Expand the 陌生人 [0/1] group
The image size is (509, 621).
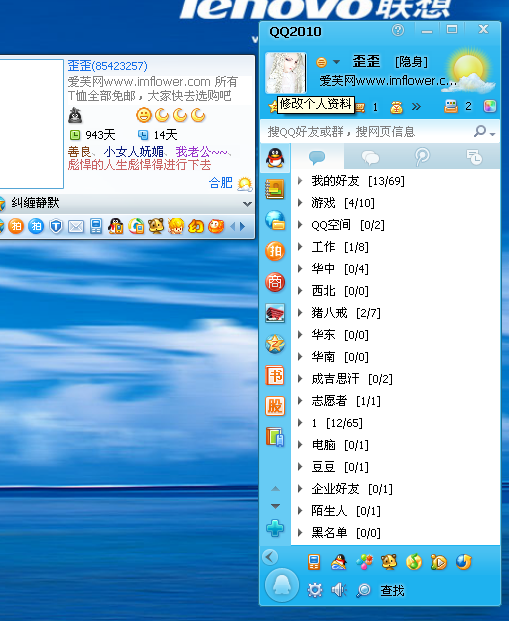(300, 511)
